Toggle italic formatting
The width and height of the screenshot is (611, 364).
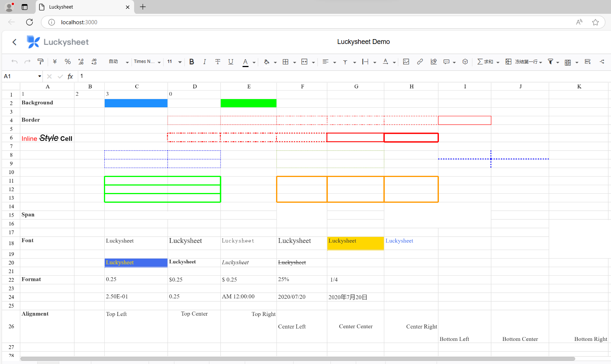(205, 62)
